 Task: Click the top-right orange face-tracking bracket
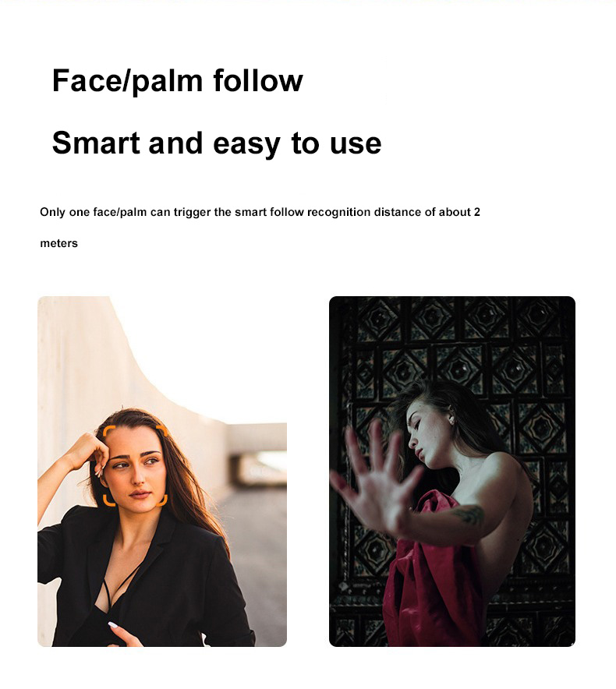pos(162,430)
